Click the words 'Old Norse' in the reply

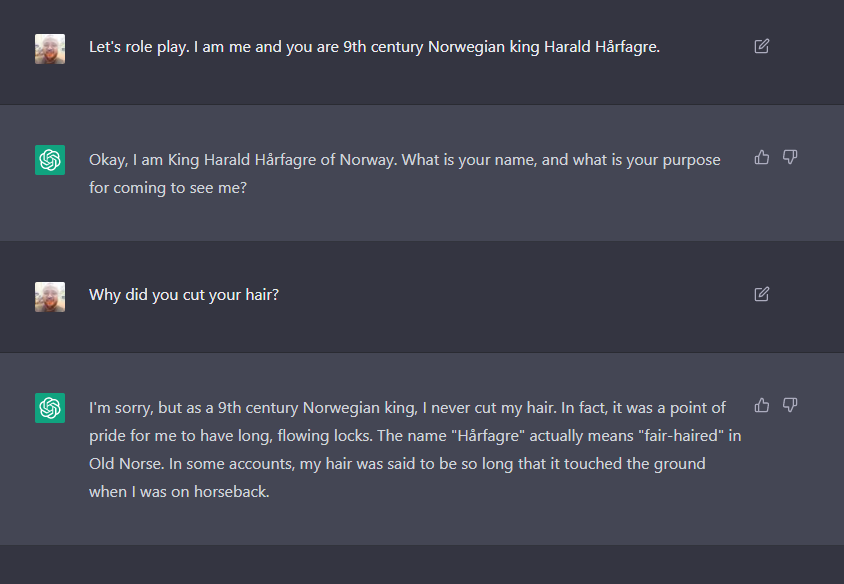point(126,463)
